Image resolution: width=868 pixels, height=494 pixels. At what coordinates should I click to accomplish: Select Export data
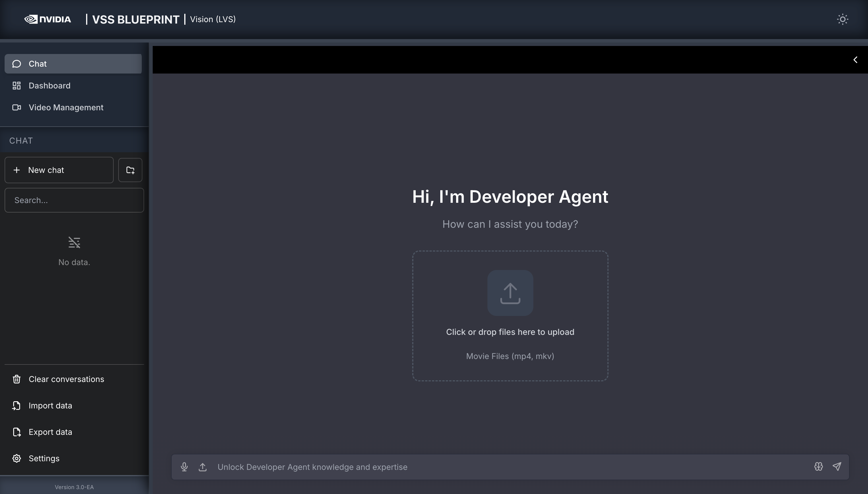(50, 432)
